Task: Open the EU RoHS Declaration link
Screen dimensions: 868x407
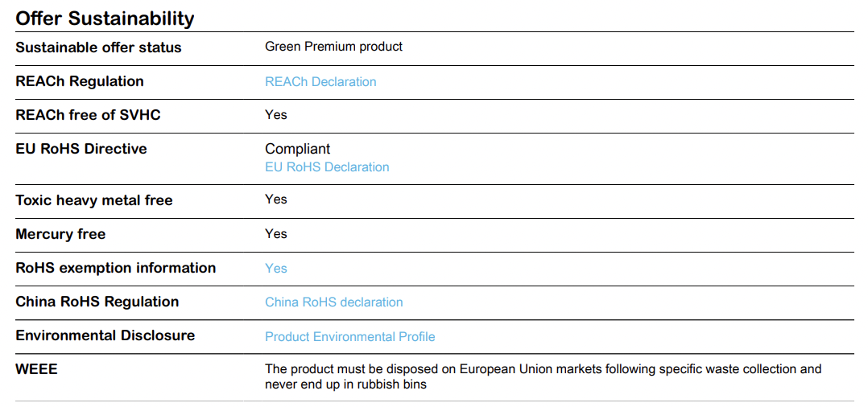Action: pos(327,167)
